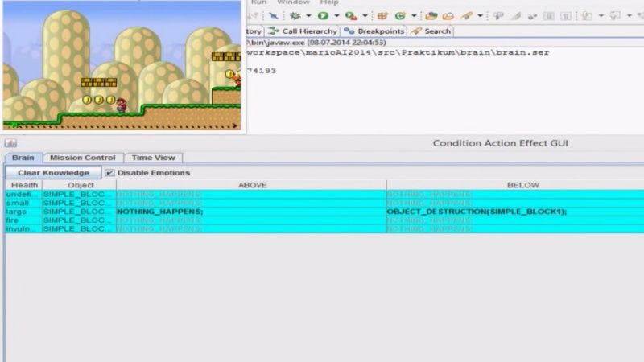Image resolution: width=644 pixels, height=362 pixels.
Task: Click the Health column header
Action: pyautogui.click(x=24, y=185)
